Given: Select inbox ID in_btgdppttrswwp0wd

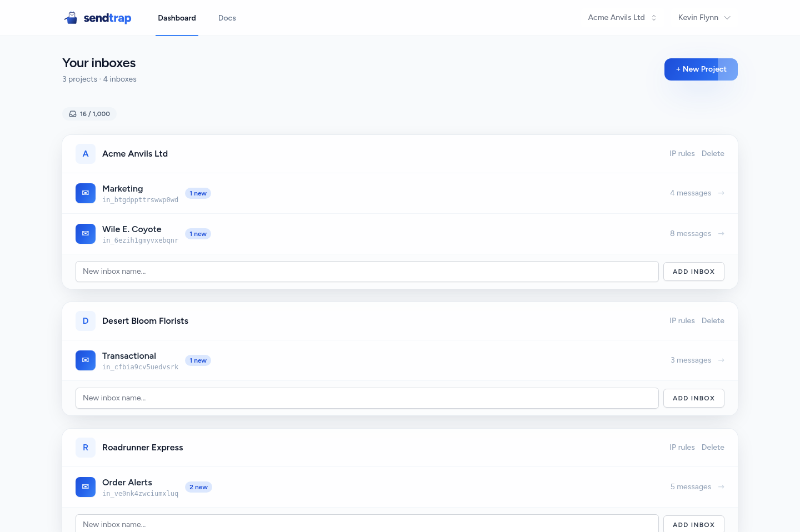Looking at the screenshot, I should point(141,200).
